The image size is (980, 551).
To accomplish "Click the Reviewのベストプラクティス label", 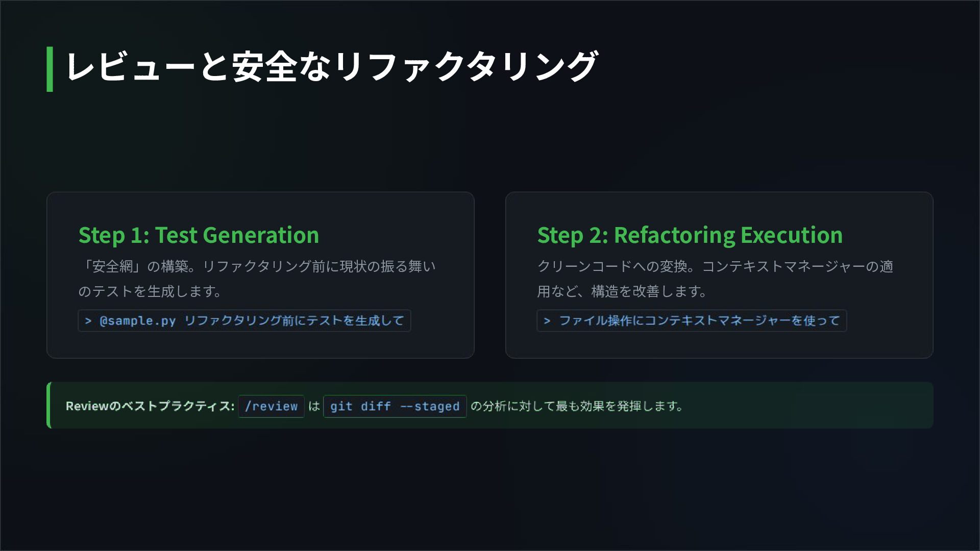I will pos(150,407).
